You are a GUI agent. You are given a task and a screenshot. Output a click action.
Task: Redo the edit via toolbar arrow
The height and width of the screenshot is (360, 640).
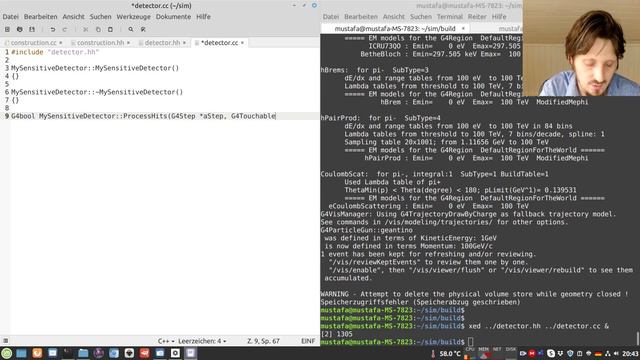point(64,29)
